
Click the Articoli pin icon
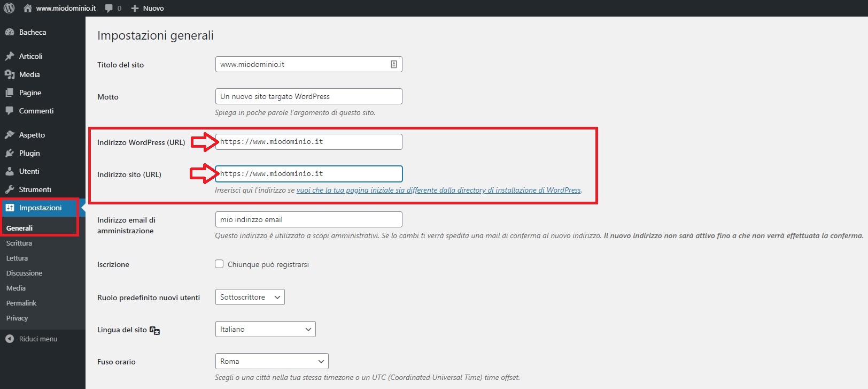tap(9, 56)
